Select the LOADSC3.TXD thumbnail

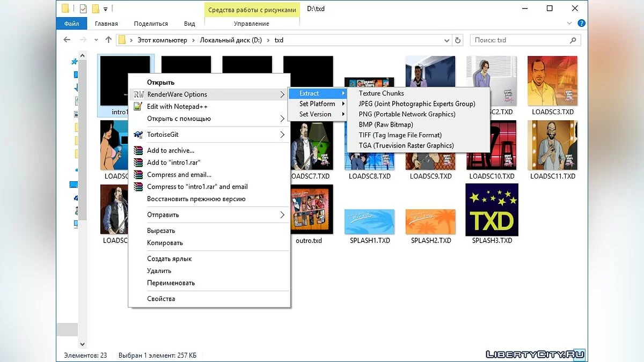coord(552,82)
